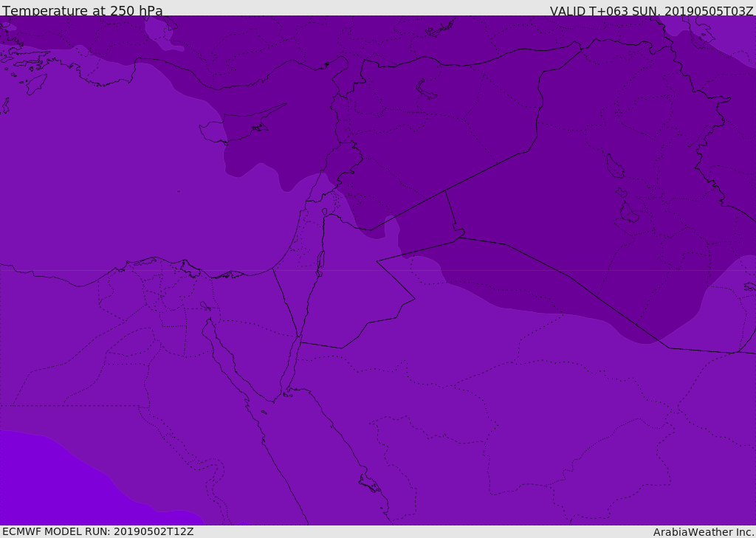Click the 'ECMWF MODEL RUN: 20190502T12Z' text
The image size is (756, 538).
point(98,531)
